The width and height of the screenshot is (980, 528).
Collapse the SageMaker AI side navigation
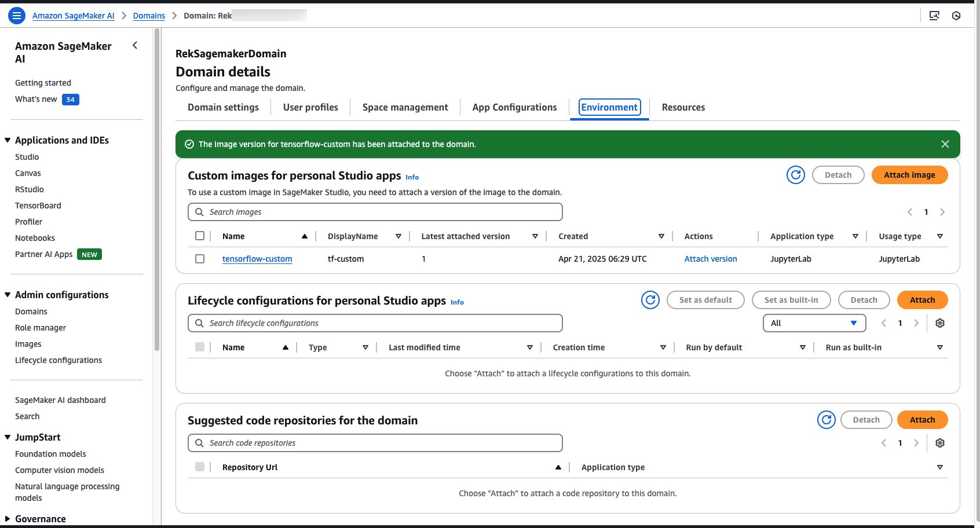(135, 45)
